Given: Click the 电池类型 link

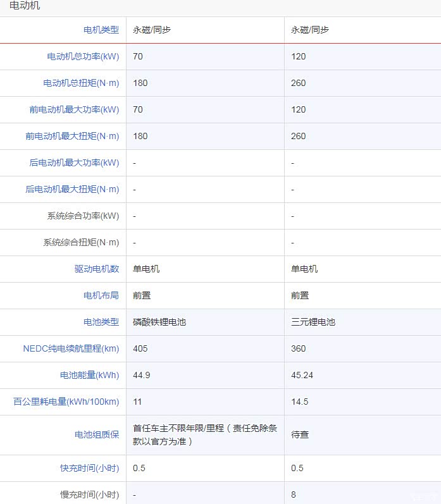Looking at the screenshot, I should point(101,322).
